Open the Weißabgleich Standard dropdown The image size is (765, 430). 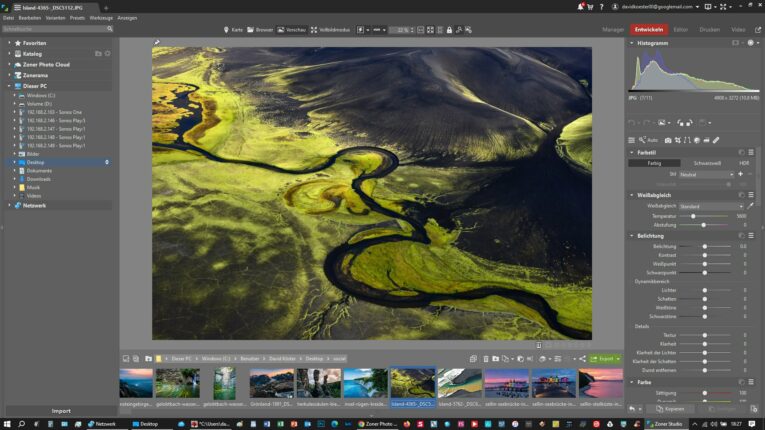pyautogui.click(x=710, y=206)
